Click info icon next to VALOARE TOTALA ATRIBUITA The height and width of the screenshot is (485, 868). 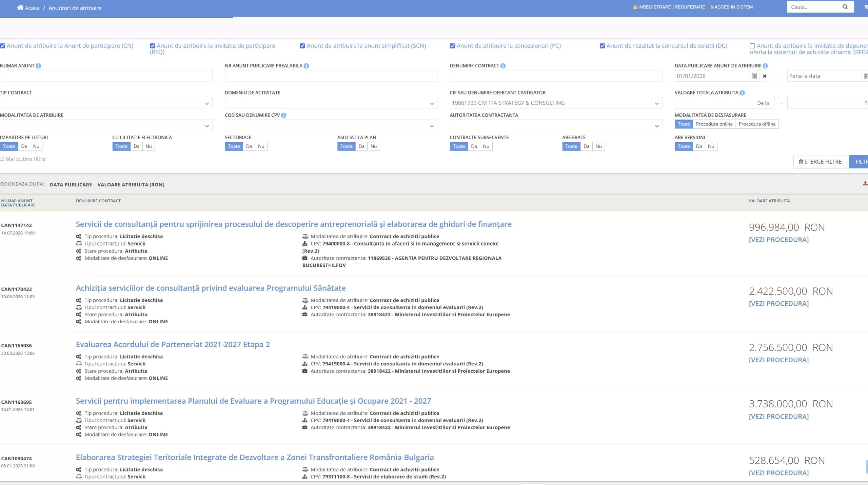point(742,93)
